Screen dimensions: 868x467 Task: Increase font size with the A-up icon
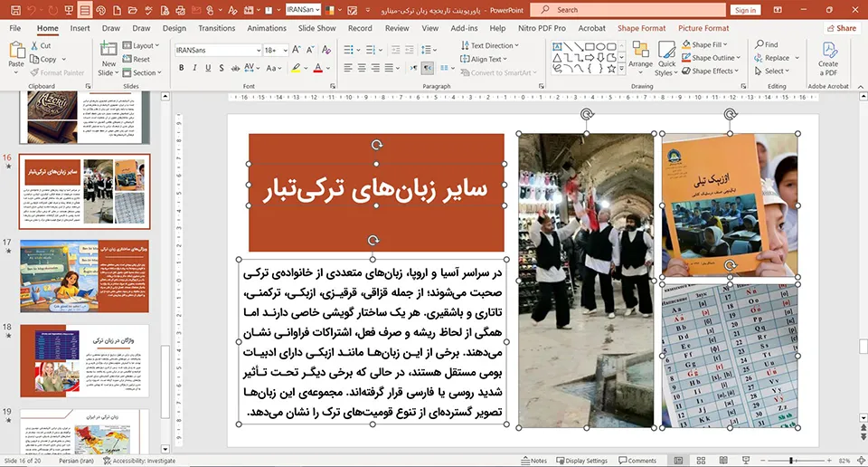tap(297, 51)
